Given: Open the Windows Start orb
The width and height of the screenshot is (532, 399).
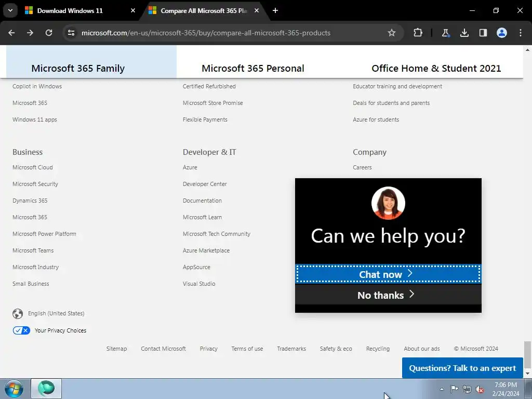Looking at the screenshot, I should [x=14, y=389].
